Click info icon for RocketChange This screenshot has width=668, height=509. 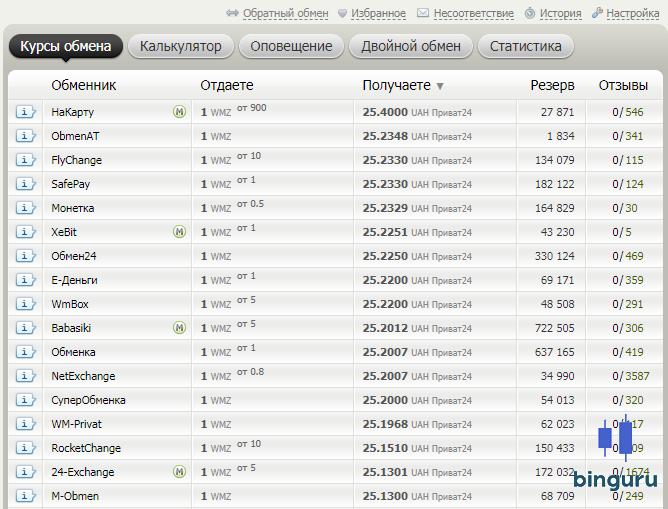(26, 448)
